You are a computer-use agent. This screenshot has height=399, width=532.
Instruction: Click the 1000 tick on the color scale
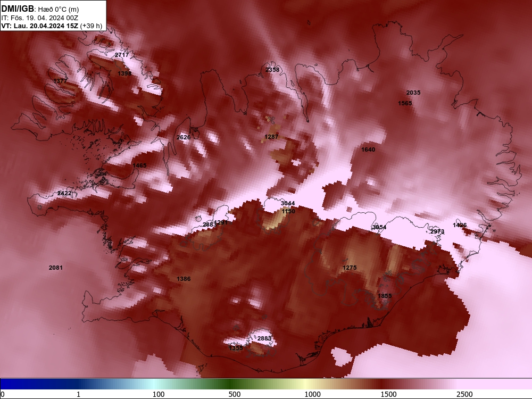coord(312,394)
